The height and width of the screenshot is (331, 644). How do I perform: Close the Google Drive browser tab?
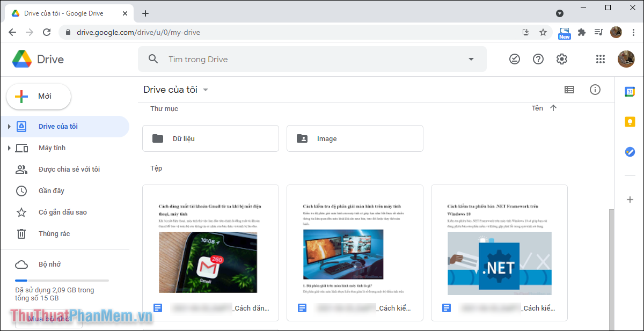(125, 13)
